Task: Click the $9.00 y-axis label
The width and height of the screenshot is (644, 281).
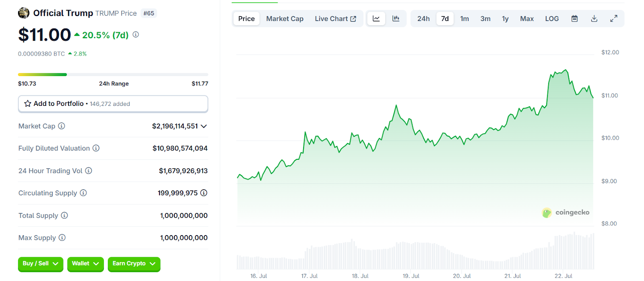Action: 609,181
